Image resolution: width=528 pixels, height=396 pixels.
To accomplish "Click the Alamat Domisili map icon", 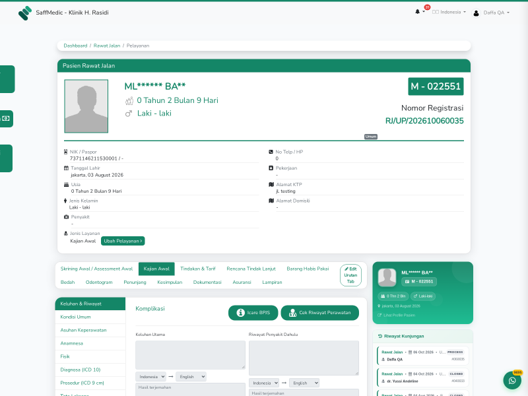I will point(271,201).
